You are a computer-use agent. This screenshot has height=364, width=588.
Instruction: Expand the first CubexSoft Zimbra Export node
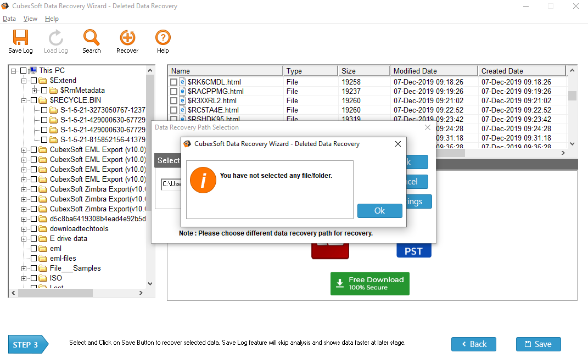25,189
